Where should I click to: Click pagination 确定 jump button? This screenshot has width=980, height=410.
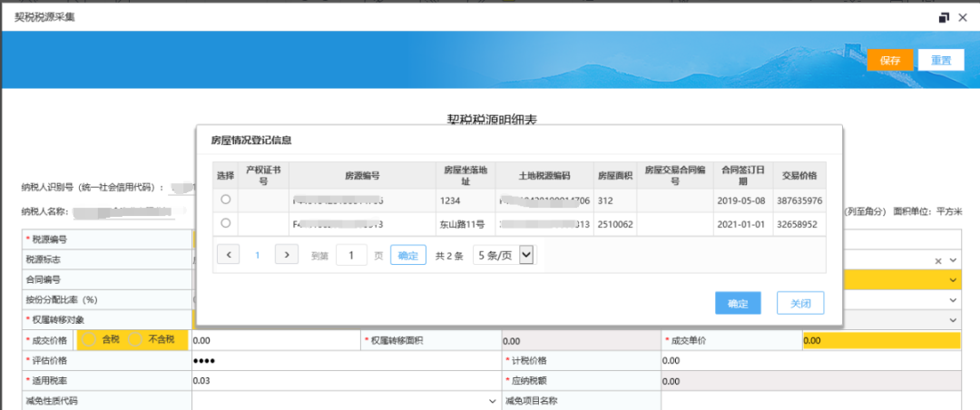(x=408, y=254)
